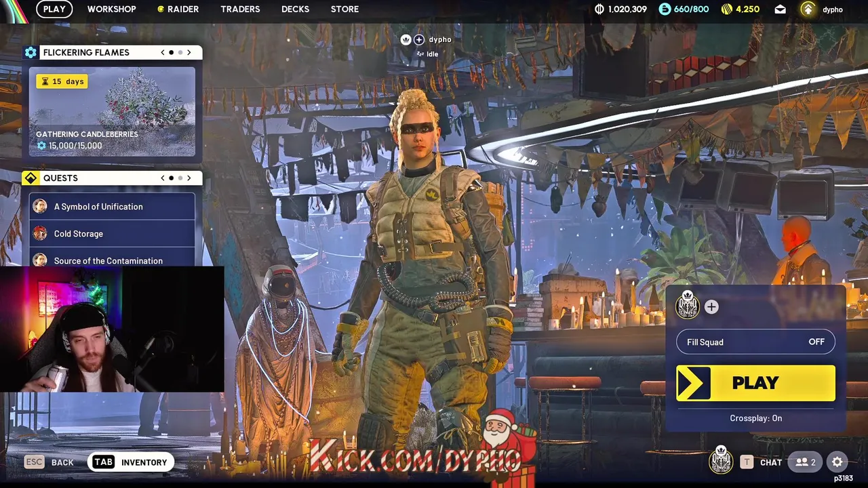Click the 1.020.309 coin balance
This screenshot has width=868, height=488.
click(x=627, y=9)
